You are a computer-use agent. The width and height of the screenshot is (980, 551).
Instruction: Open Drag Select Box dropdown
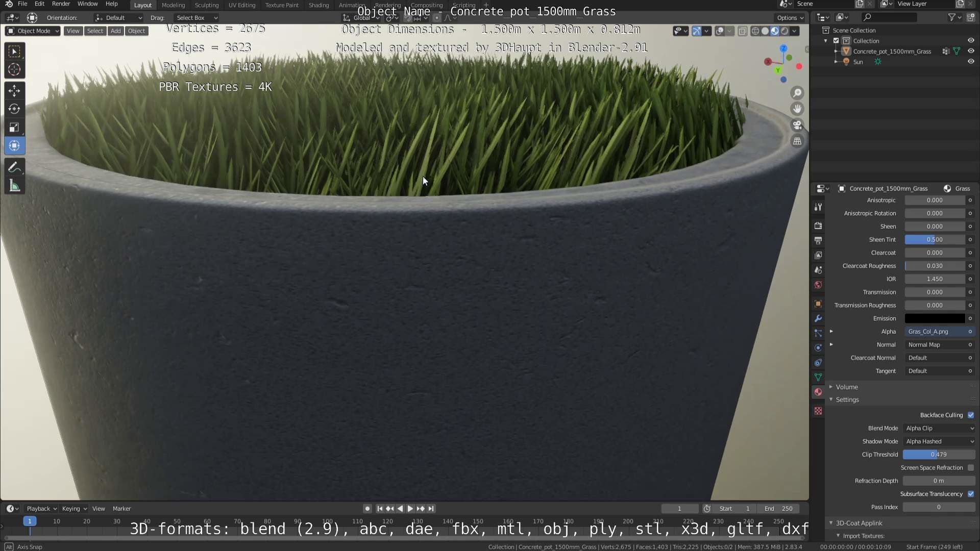(x=197, y=18)
